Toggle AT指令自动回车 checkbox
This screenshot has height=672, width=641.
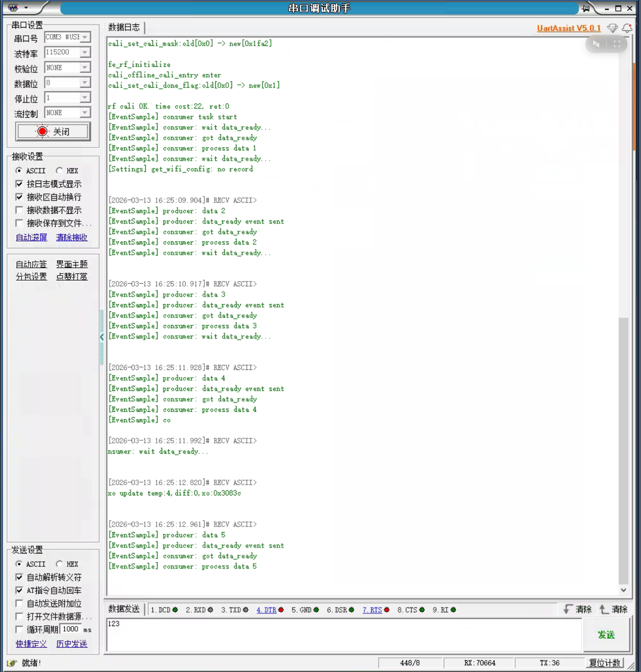(x=19, y=590)
